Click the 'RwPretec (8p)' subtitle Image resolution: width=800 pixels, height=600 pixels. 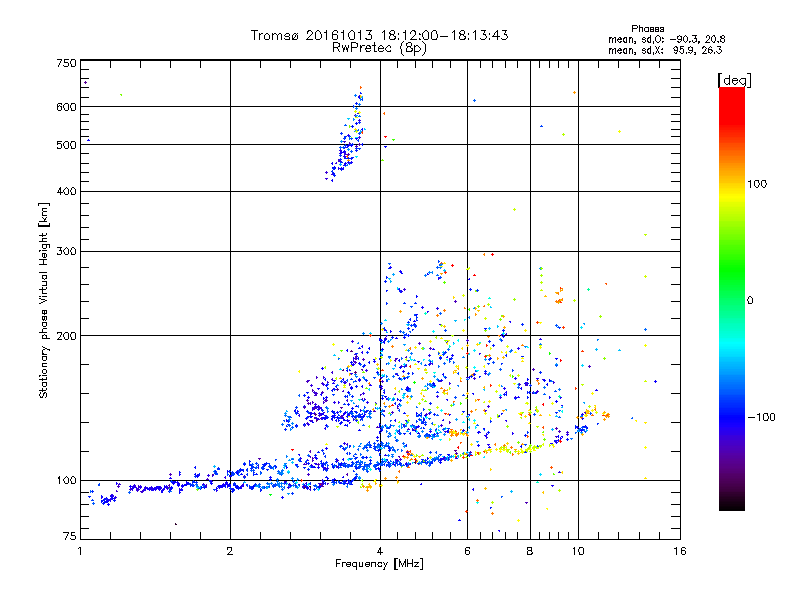(x=379, y=48)
